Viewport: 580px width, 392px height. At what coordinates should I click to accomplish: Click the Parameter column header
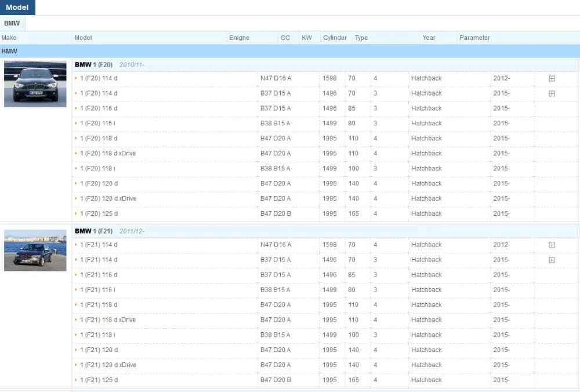(x=474, y=38)
